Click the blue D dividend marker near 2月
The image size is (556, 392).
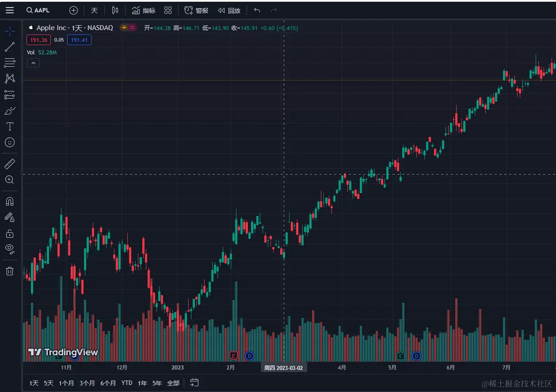(x=249, y=355)
